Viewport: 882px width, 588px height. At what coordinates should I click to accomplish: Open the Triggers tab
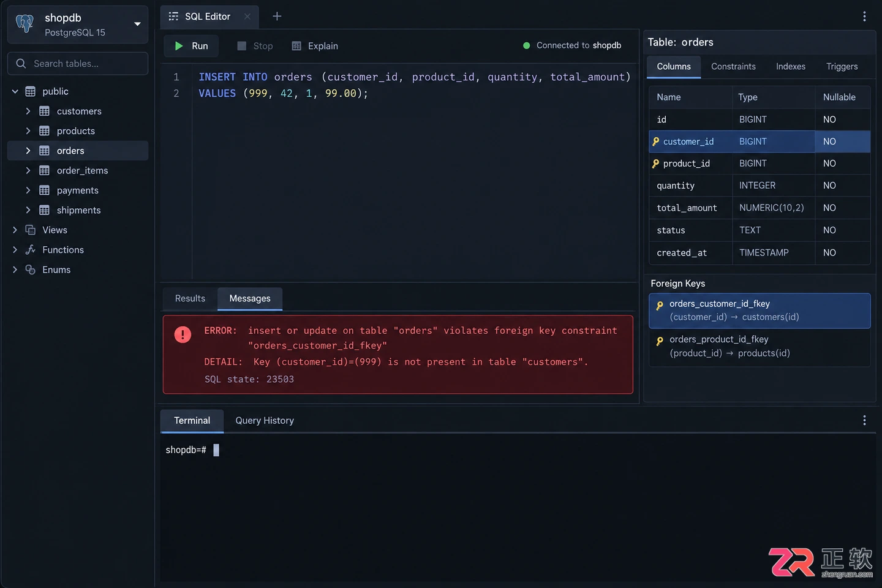842,67
